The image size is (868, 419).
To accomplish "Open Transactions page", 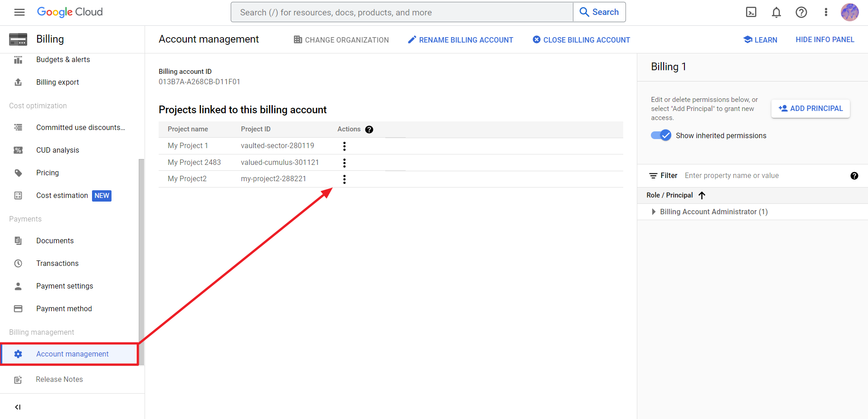I will pos(58,263).
